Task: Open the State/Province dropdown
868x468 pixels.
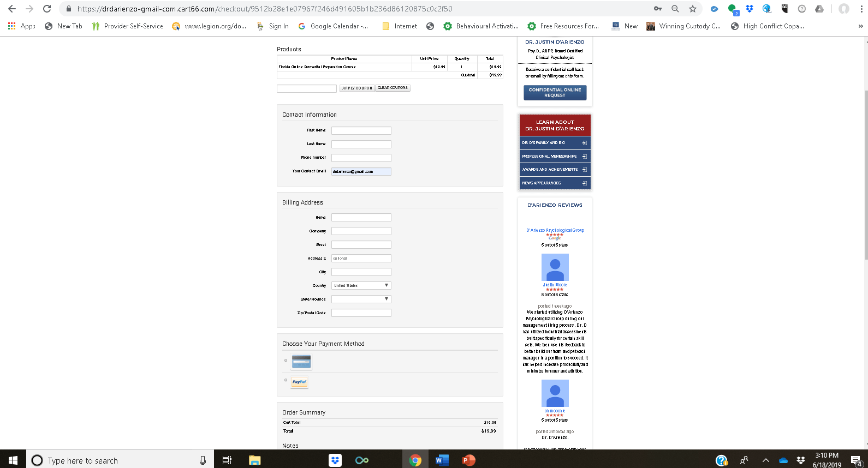Action: pos(361,299)
